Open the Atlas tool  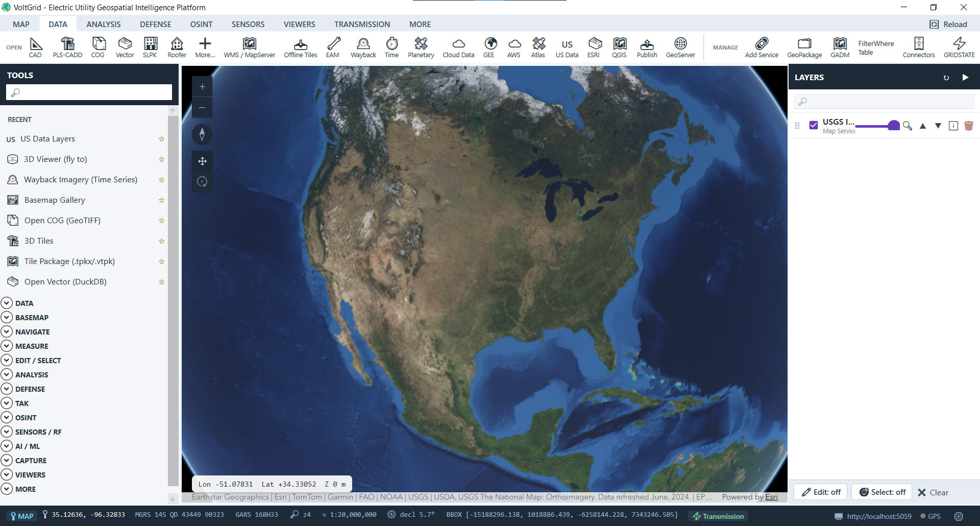pos(538,47)
